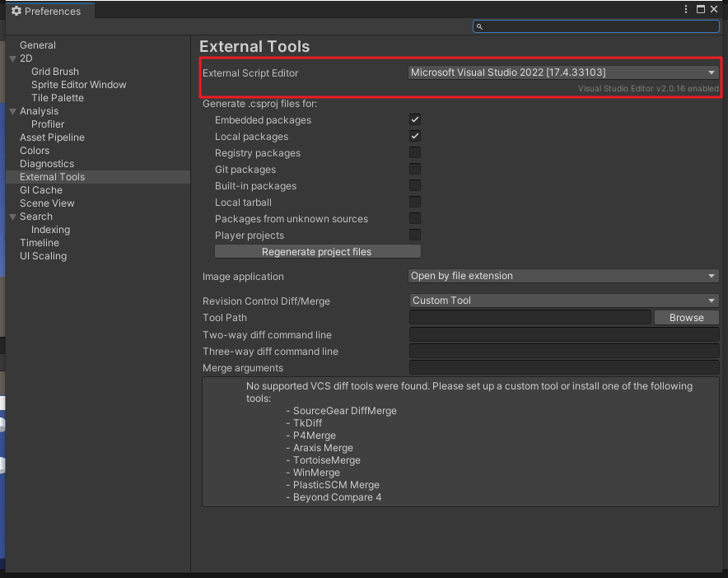This screenshot has width=728, height=578.
Task: Select Profiler settings
Action: [x=48, y=124]
